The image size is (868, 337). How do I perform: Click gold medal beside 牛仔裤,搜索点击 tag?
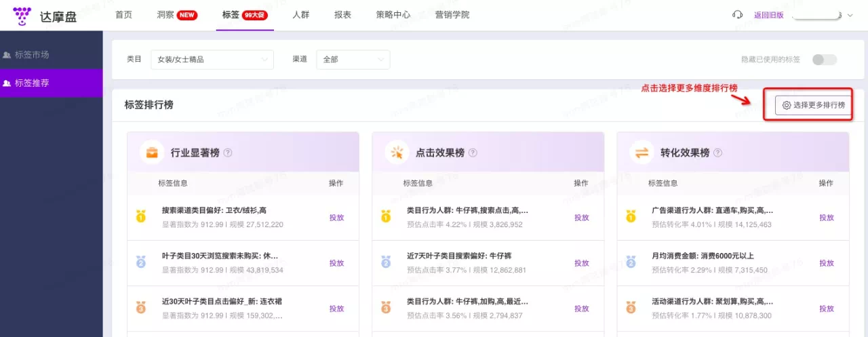tap(386, 217)
